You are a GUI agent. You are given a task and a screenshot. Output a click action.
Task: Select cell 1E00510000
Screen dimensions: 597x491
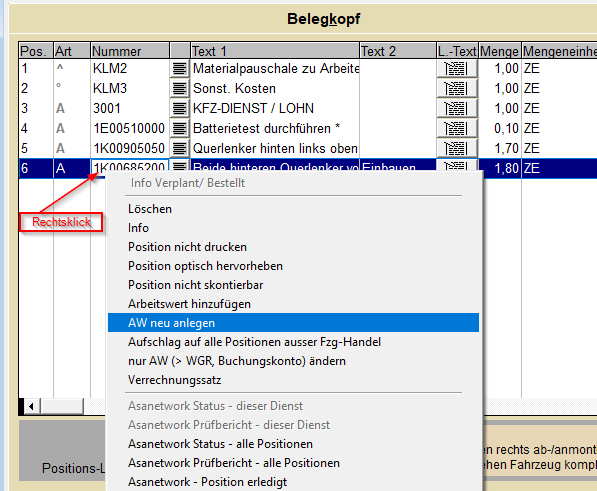click(x=130, y=128)
